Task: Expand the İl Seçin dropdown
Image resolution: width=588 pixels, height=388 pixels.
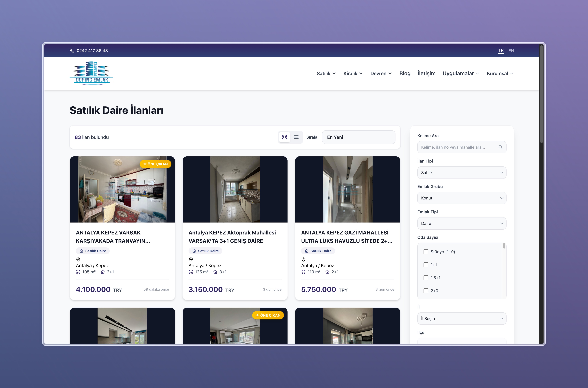Action: pyautogui.click(x=462, y=318)
